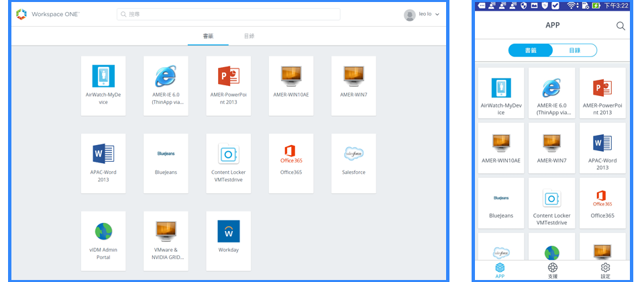Tap AMER-IE 6.0 tile in mobile app

[551, 93]
